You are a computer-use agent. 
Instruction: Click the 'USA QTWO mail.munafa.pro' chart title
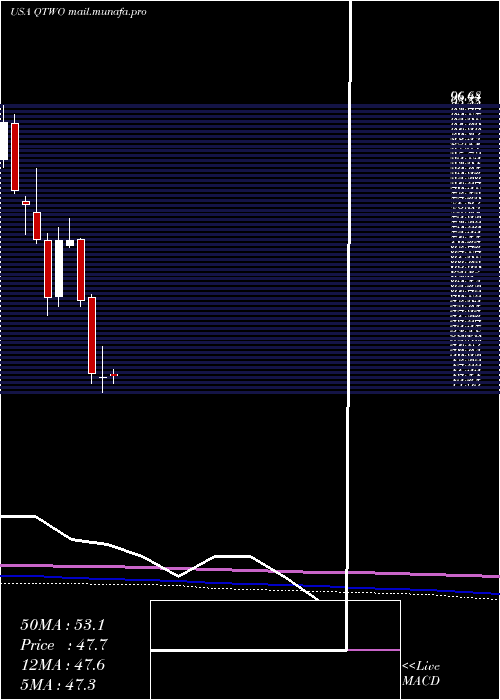click(79, 12)
